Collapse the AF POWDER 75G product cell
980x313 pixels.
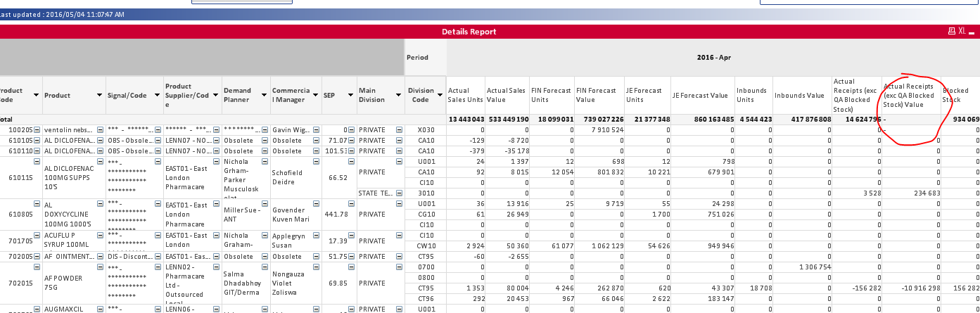click(100, 267)
